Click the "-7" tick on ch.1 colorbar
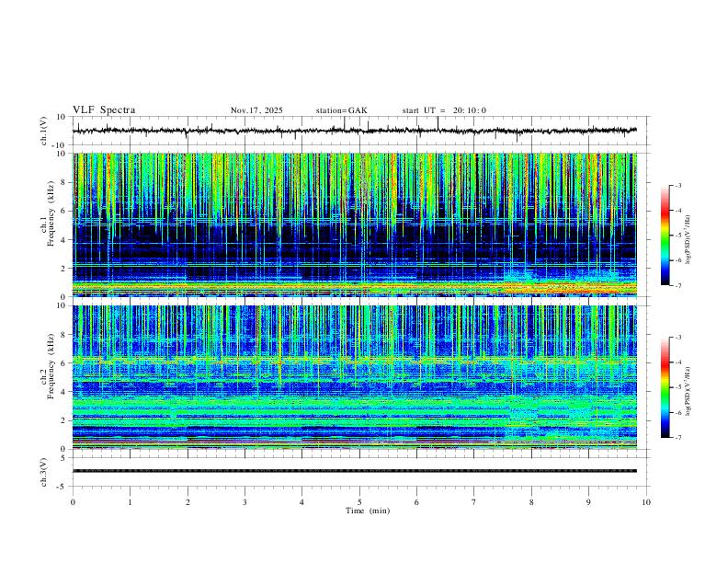Viewport: 728px width, 563px height. (678, 285)
